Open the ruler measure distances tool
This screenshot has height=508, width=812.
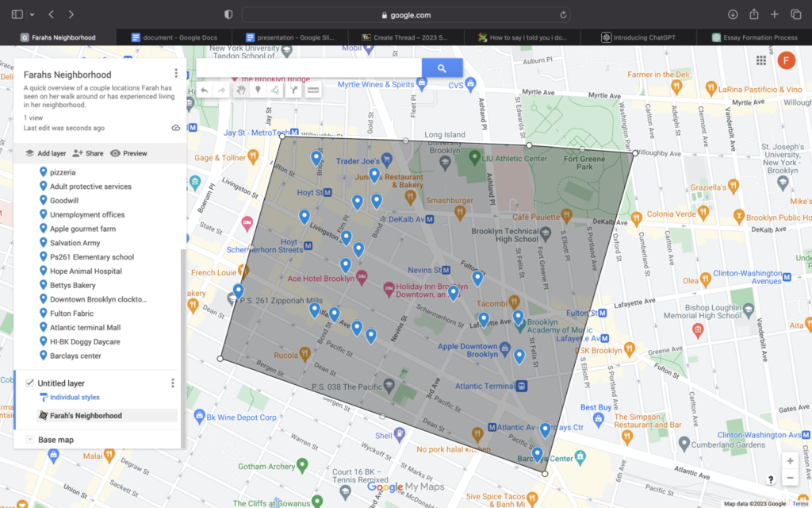click(x=312, y=90)
